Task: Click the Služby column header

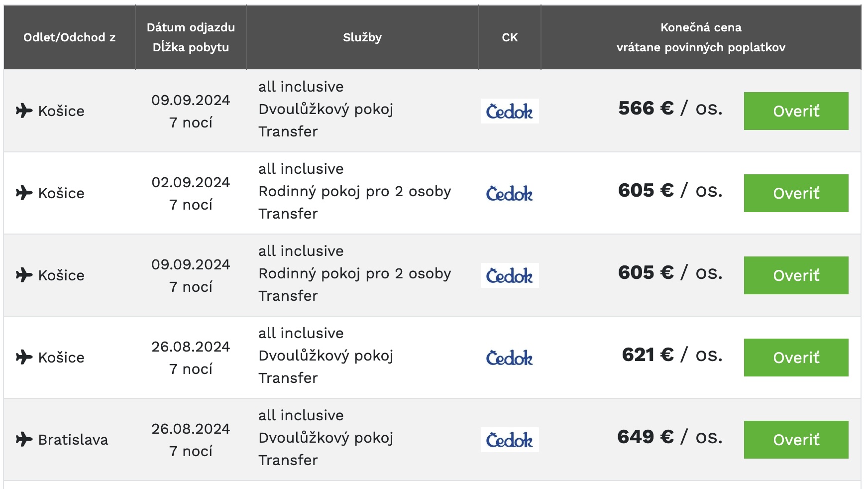Action: pyautogui.click(x=362, y=37)
